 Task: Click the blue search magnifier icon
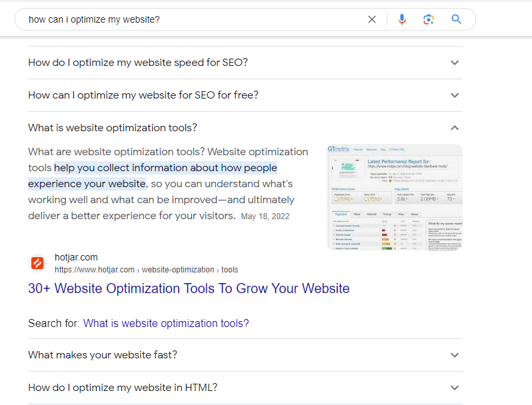click(456, 19)
